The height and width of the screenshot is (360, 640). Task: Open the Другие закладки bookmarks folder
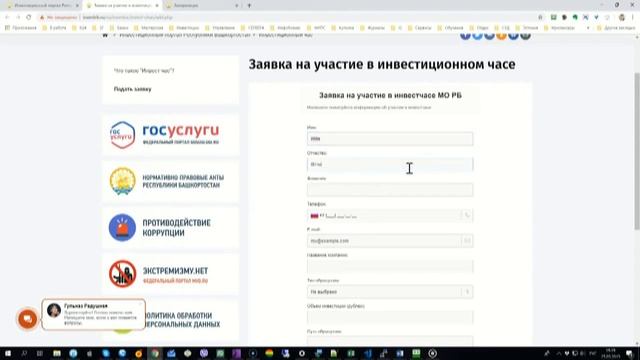pyautogui.click(x=616, y=28)
